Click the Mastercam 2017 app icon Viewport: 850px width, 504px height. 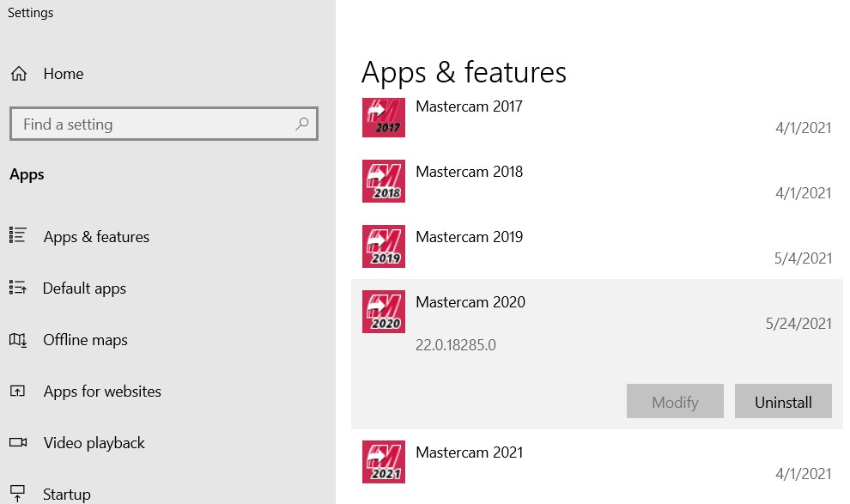[x=384, y=118]
